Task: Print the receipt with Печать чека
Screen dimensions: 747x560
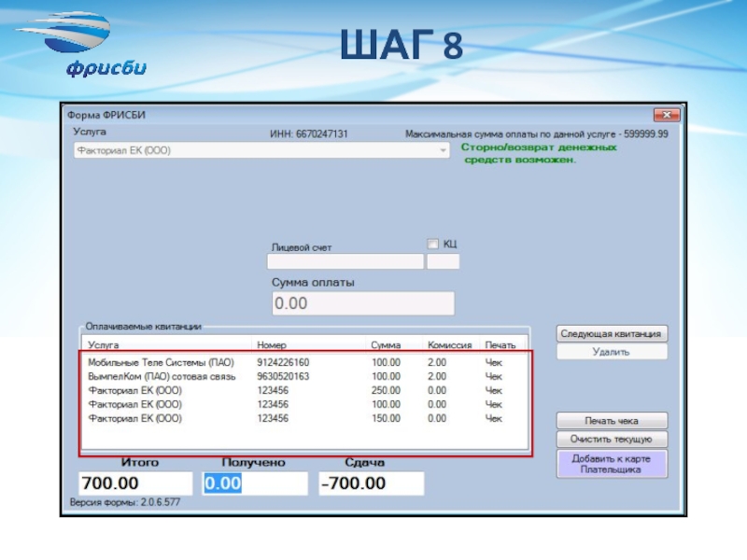Action: click(x=612, y=421)
